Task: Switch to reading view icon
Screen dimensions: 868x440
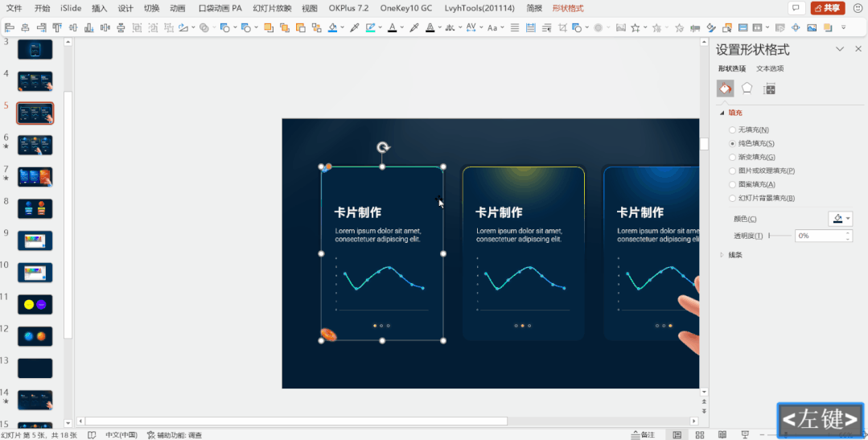Action: [x=722, y=435]
